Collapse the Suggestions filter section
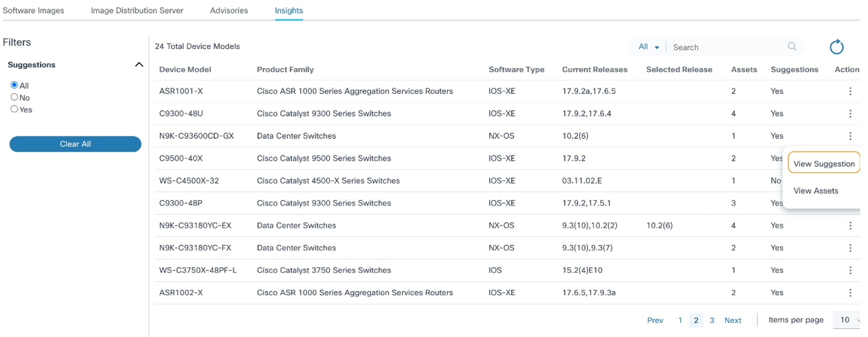The height and width of the screenshot is (337, 868). (139, 65)
